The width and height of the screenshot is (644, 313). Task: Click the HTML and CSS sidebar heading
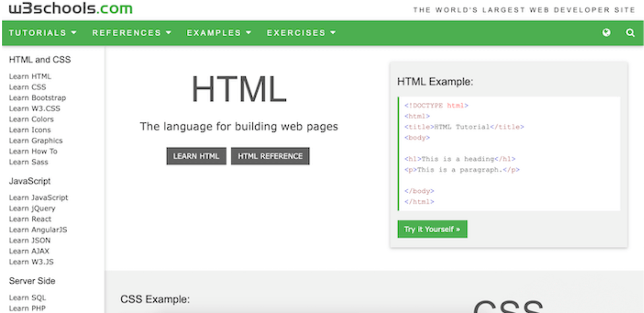40,60
